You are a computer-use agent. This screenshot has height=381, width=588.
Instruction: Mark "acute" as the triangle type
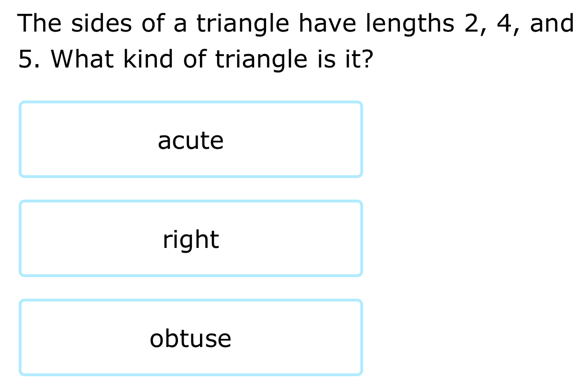click(191, 139)
